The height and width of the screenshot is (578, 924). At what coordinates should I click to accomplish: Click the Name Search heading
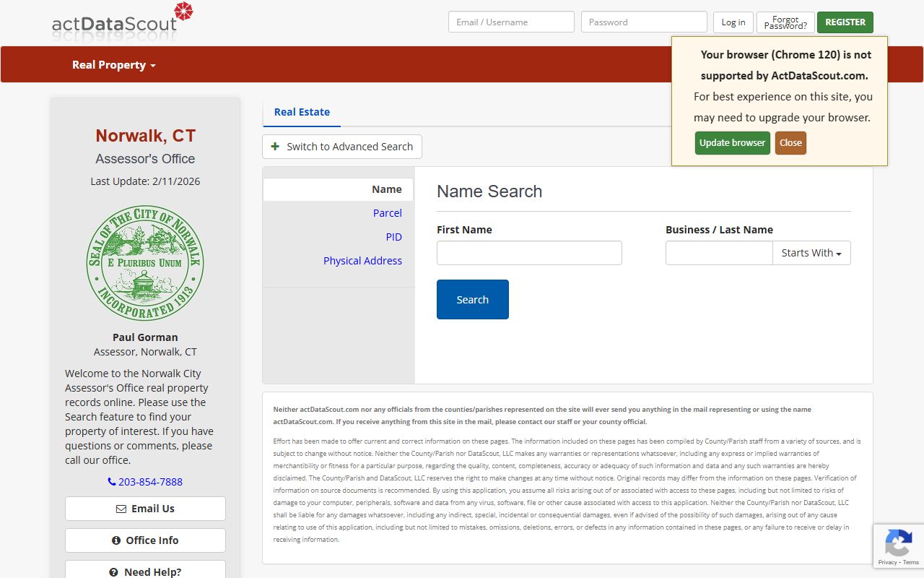(x=489, y=191)
